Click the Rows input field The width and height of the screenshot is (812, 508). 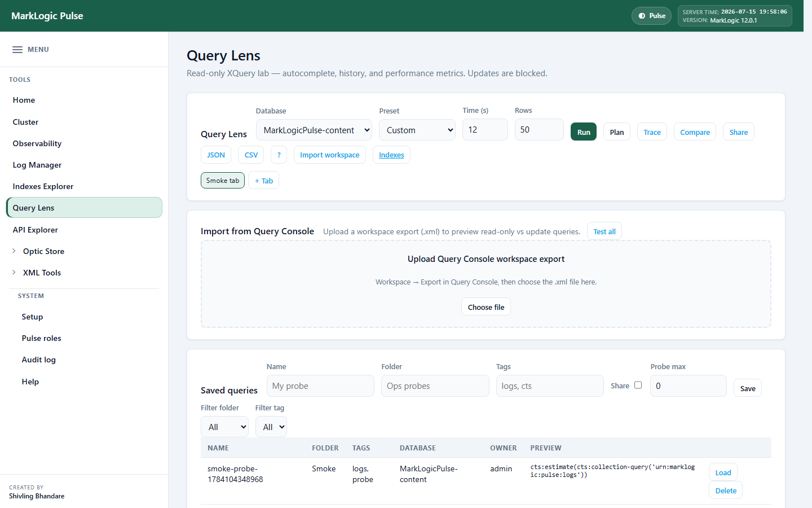[539, 130]
